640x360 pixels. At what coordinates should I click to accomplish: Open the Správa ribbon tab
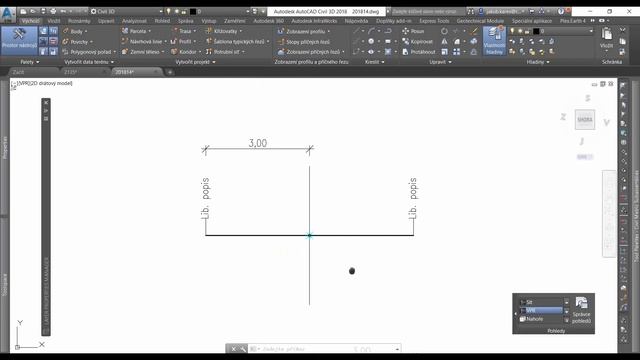tap(185, 21)
